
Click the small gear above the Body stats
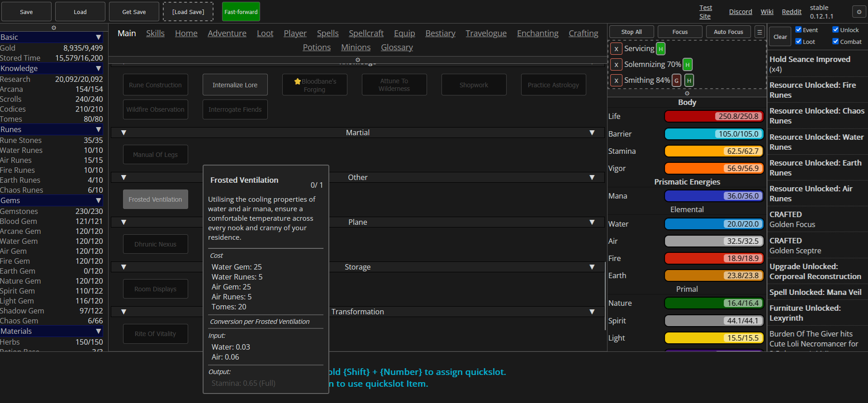(687, 93)
